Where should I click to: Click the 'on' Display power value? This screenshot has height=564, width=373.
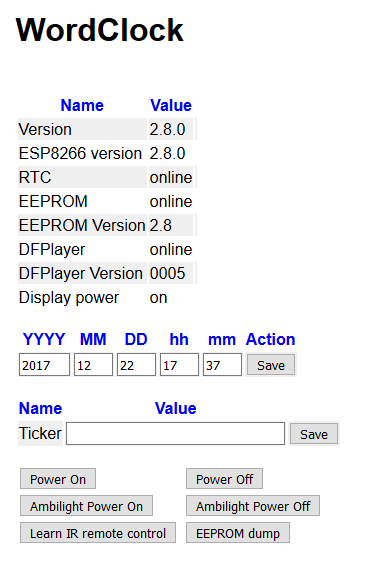click(158, 298)
